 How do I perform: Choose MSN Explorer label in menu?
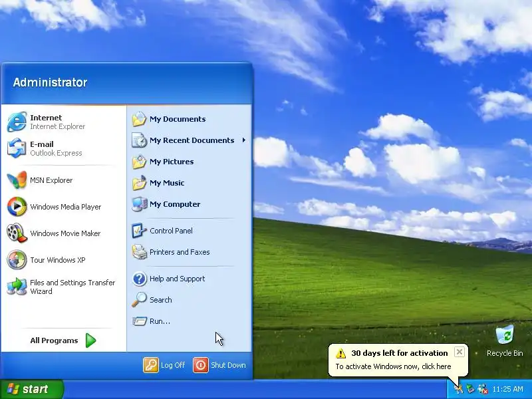[51, 180]
